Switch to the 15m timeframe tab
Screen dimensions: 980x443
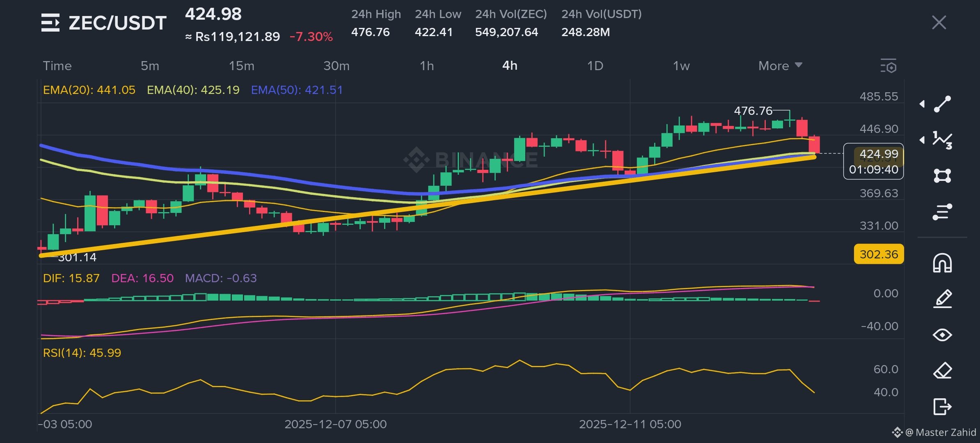(x=241, y=66)
